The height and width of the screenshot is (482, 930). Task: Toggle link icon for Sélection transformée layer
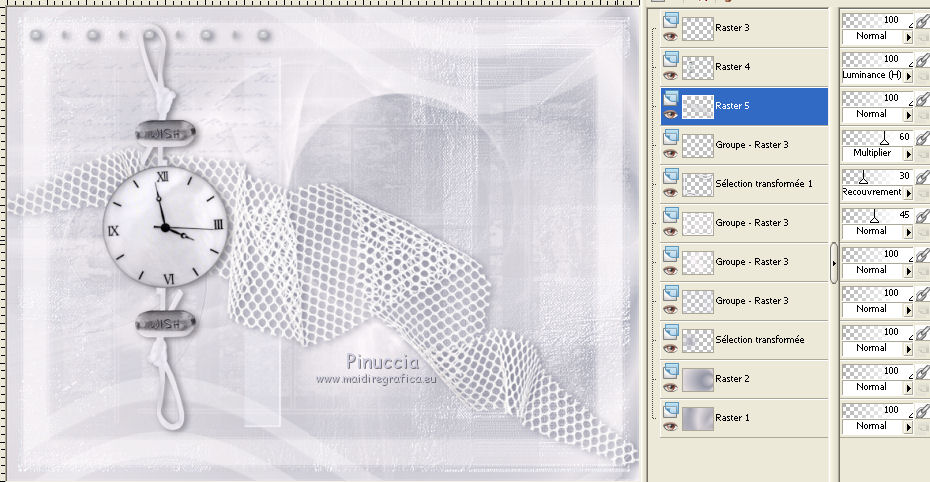[x=922, y=335]
